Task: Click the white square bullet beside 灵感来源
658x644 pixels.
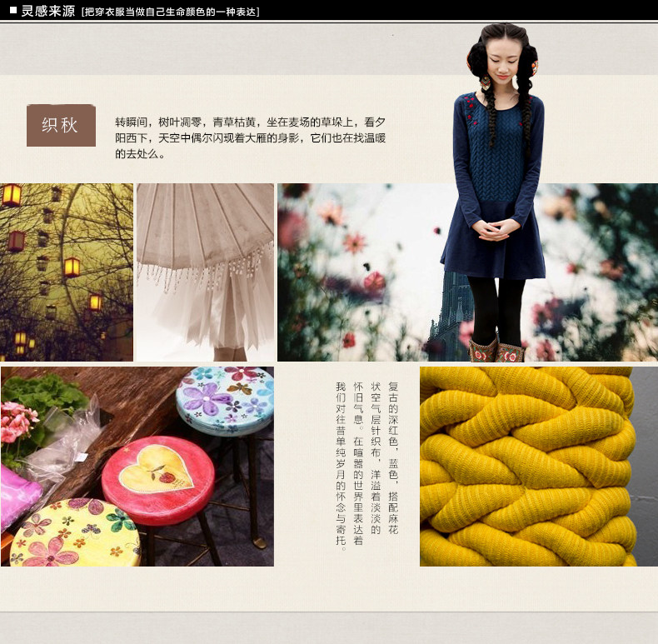Action: (13, 11)
